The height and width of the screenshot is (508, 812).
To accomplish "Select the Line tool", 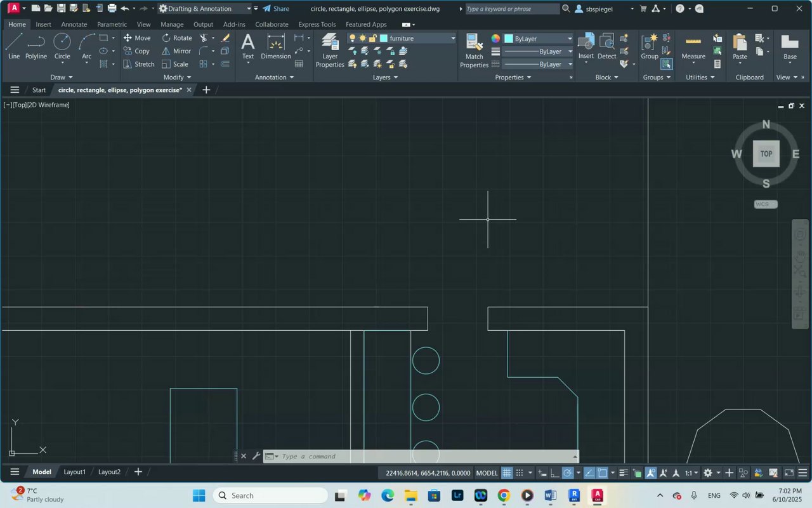I will 14,47.
